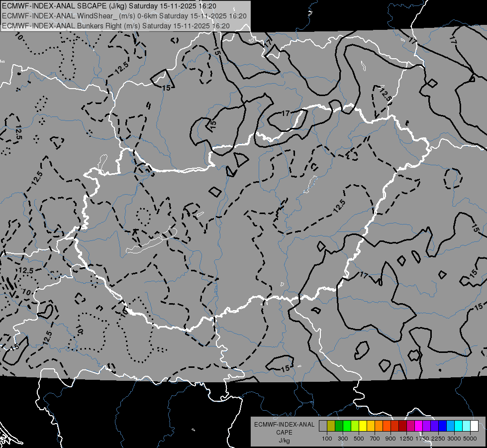
Task: Click the sky blue legend swatch
Action: tap(450, 426)
